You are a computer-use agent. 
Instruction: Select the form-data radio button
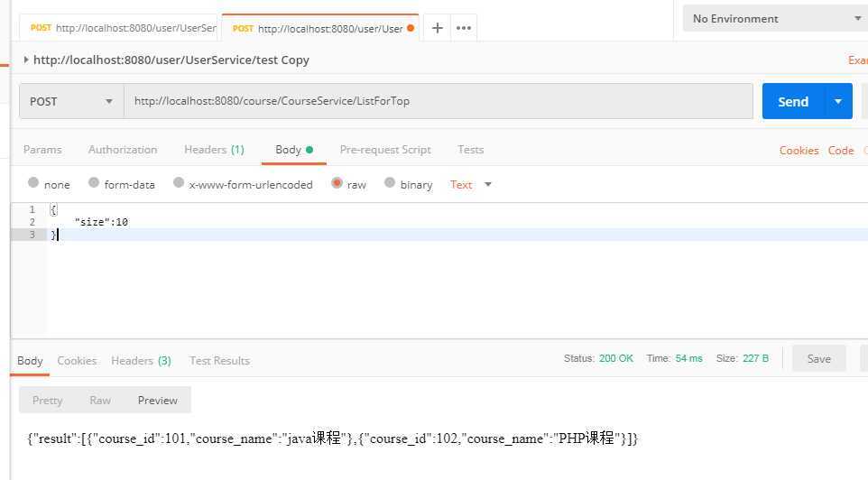94,182
